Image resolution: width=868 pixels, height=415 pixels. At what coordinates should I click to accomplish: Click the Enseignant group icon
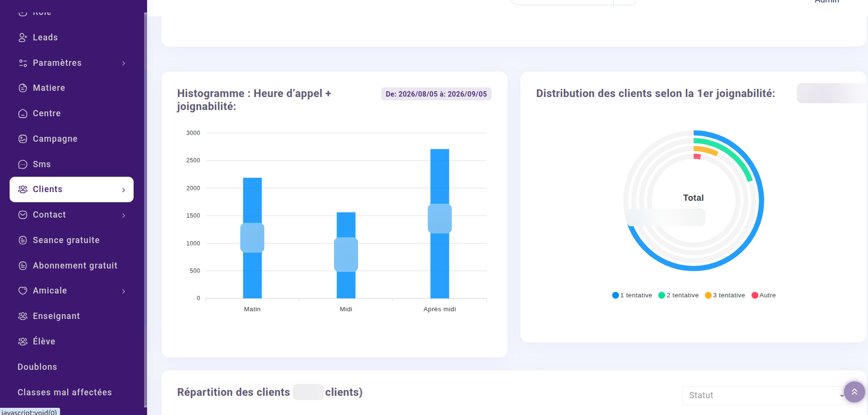point(23,316)
